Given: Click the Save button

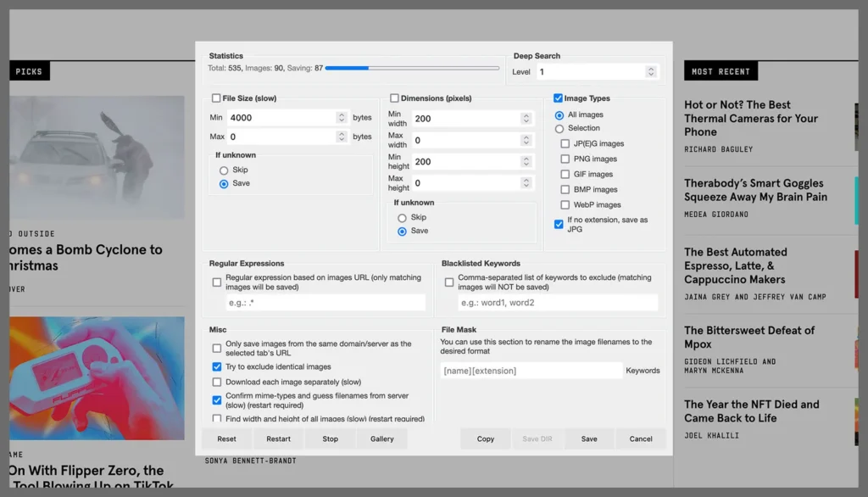Looking at the screenshot, I should [589, 438].
